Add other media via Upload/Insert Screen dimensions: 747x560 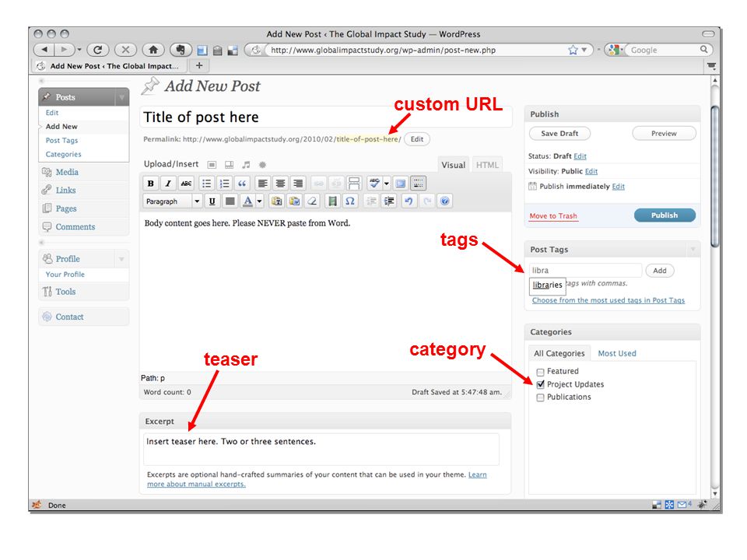(x=262, y=165)
